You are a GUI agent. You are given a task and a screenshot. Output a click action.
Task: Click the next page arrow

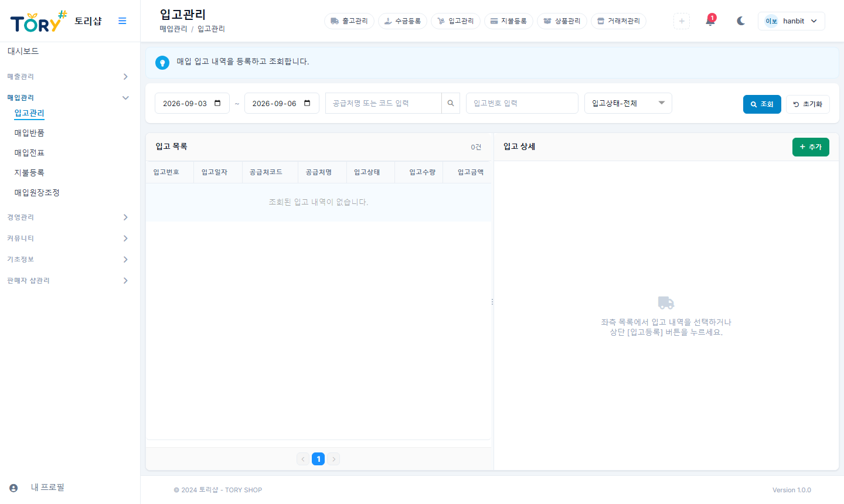click(x=333, y=459)
